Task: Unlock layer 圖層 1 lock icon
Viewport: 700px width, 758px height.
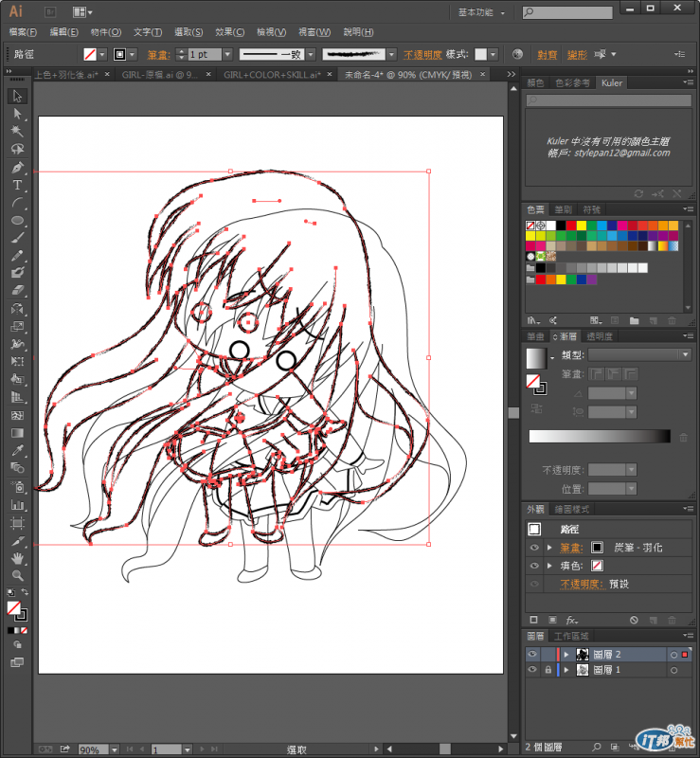Action: click(x=548, y=670)
